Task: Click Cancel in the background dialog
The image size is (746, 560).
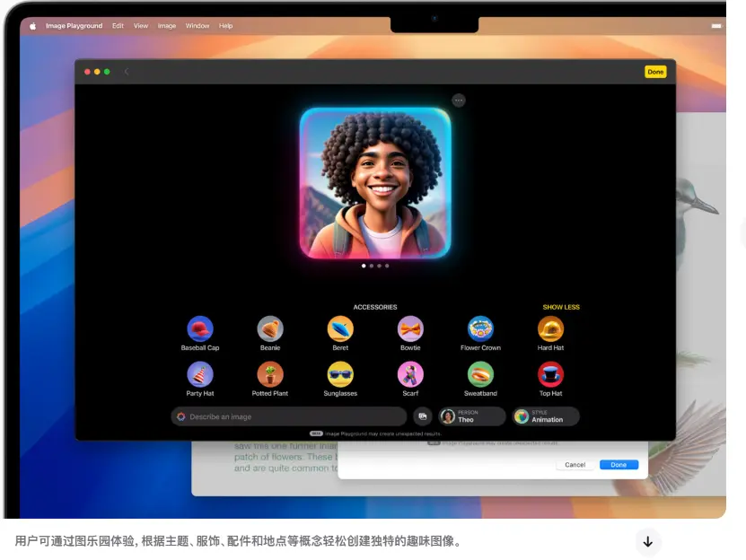Action: [575, 464]
